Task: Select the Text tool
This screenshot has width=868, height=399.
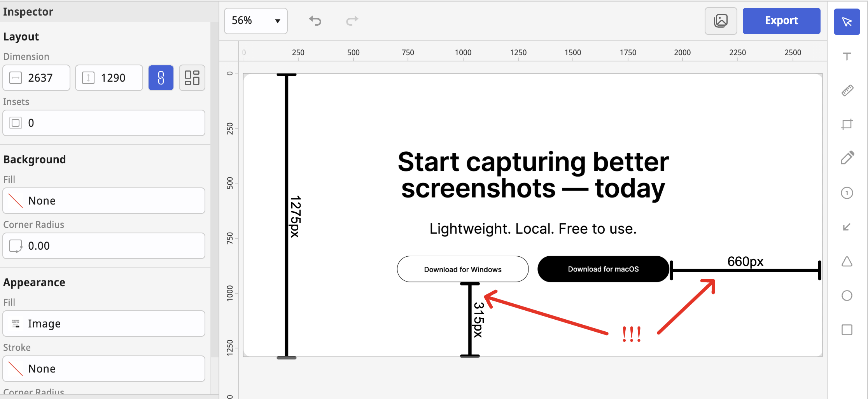Action: 847,57
